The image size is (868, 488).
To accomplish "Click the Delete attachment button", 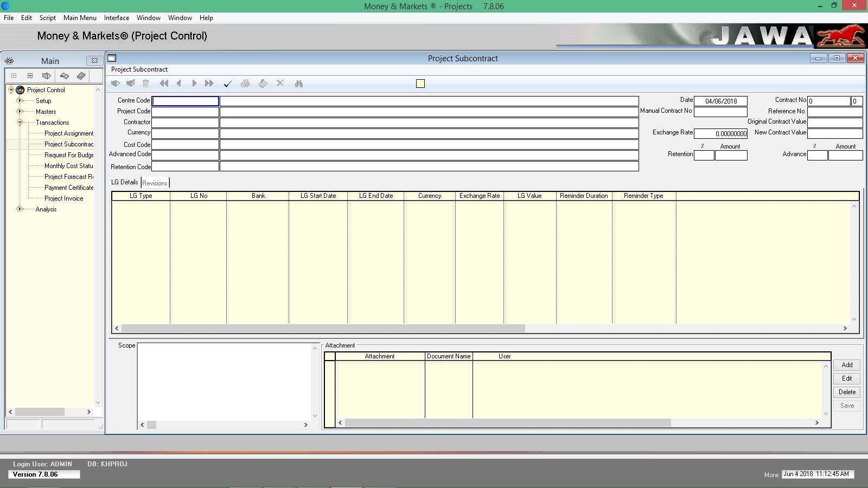I will (847, 392).
